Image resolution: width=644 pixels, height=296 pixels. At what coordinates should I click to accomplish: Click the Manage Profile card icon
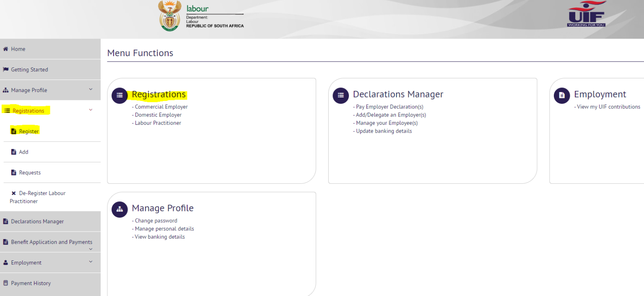point(119,209)
